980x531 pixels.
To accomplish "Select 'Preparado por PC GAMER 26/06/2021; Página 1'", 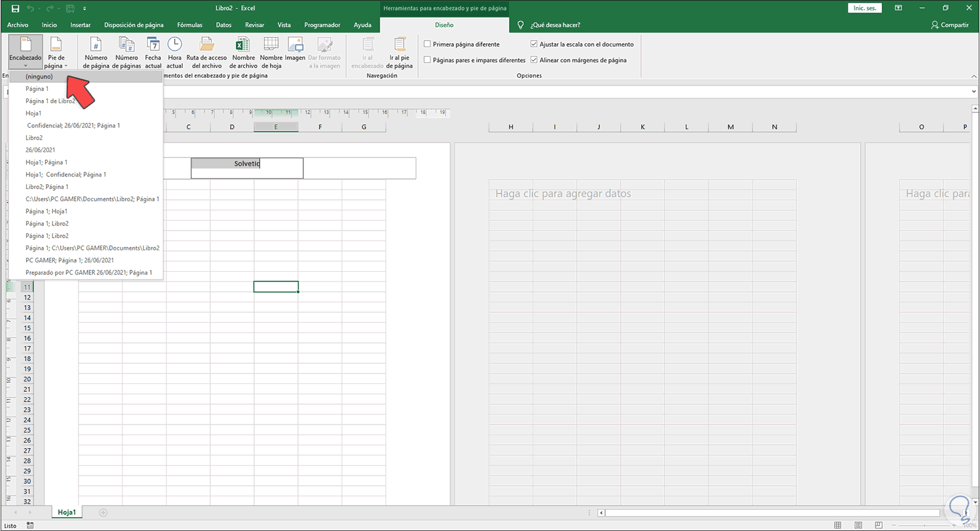I will pyautogui.click(x=86, y=272).
